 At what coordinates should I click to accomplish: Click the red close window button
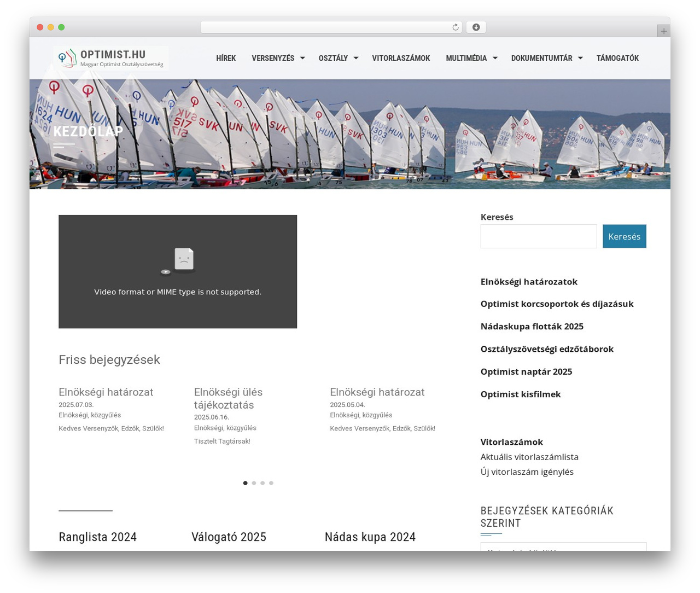click(40, 27)
